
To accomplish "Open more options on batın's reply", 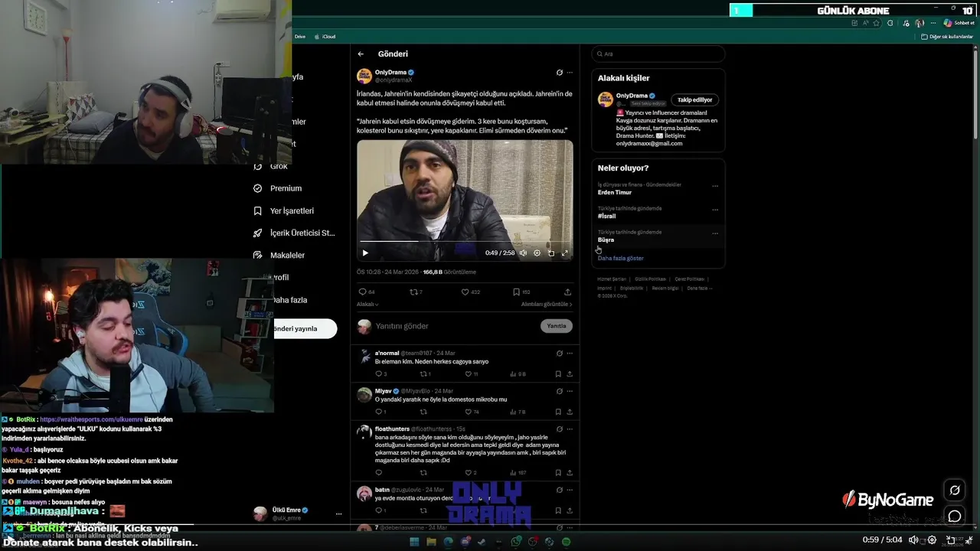I will 570,490.
